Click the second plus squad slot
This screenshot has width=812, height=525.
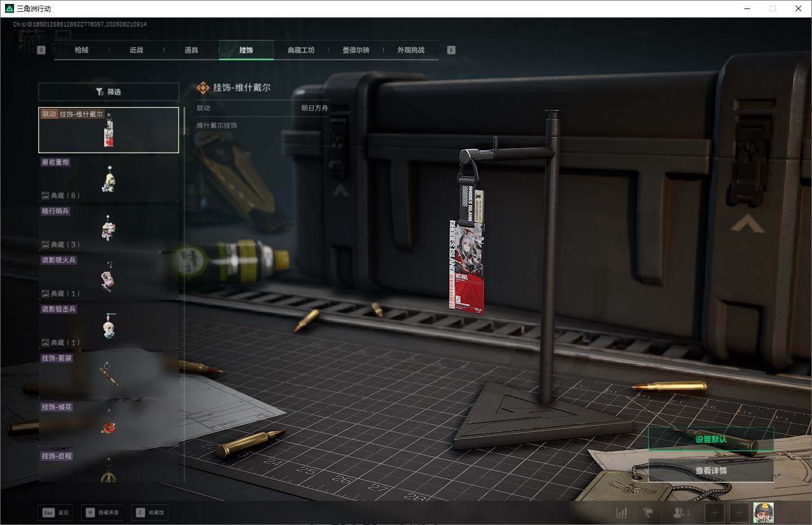click(739, 513)
